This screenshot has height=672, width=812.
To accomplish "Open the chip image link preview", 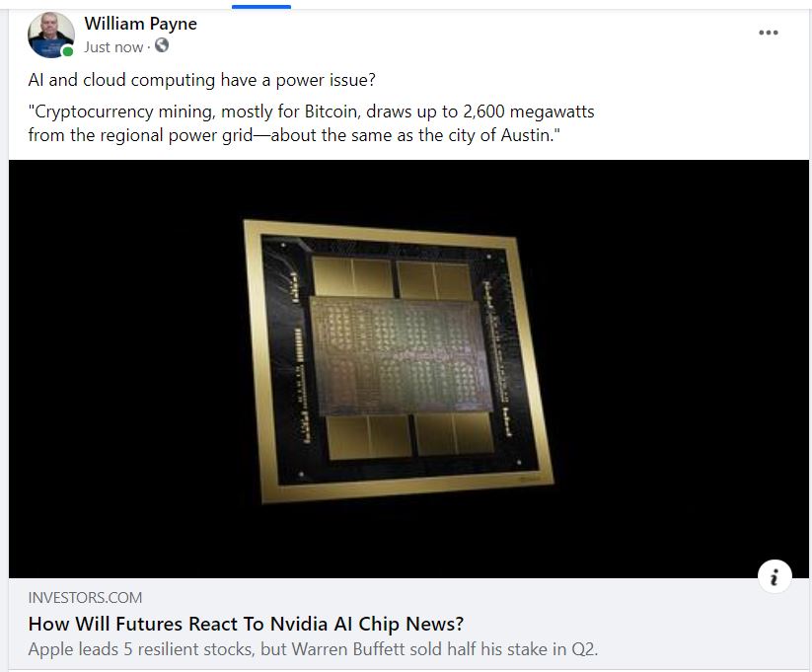I will pos(408,369).
